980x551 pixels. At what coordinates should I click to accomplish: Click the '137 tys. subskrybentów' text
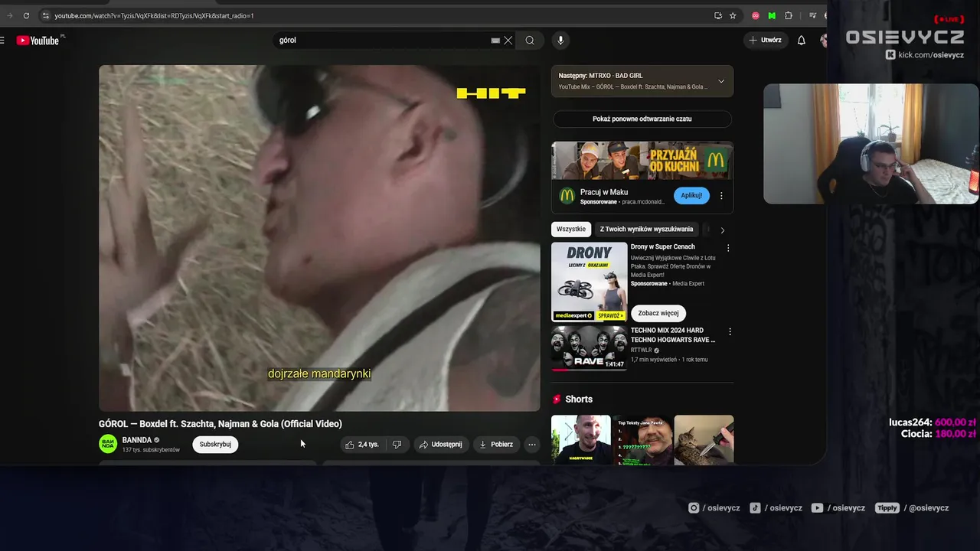[151, 450]
